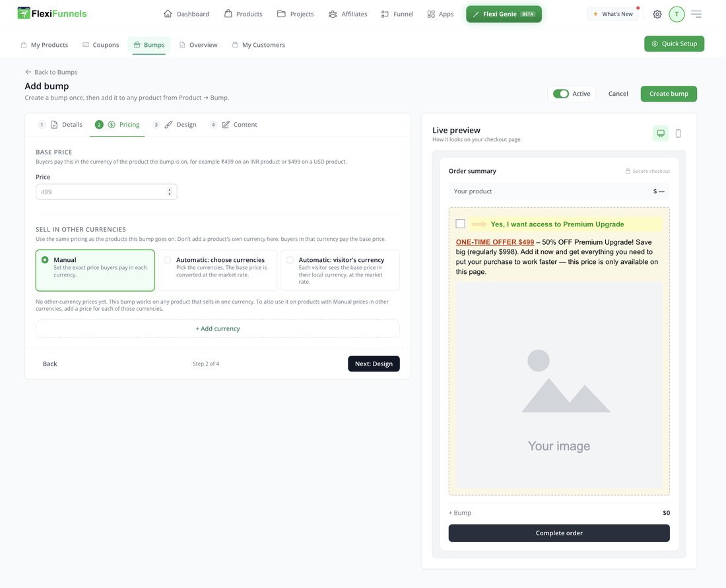The image size is (726, 588).
Task: Click Complete order in preview
Action: click(x=559, y=533)
